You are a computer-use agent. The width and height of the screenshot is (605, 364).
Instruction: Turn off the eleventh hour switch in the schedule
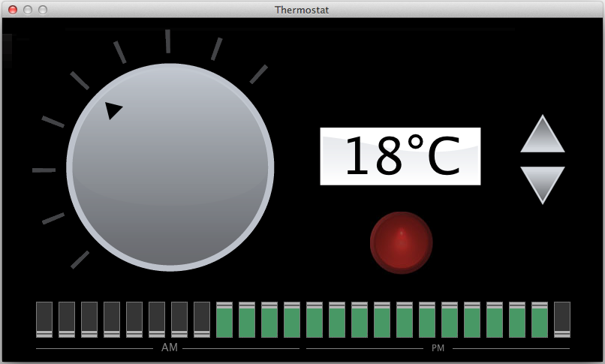269,320
